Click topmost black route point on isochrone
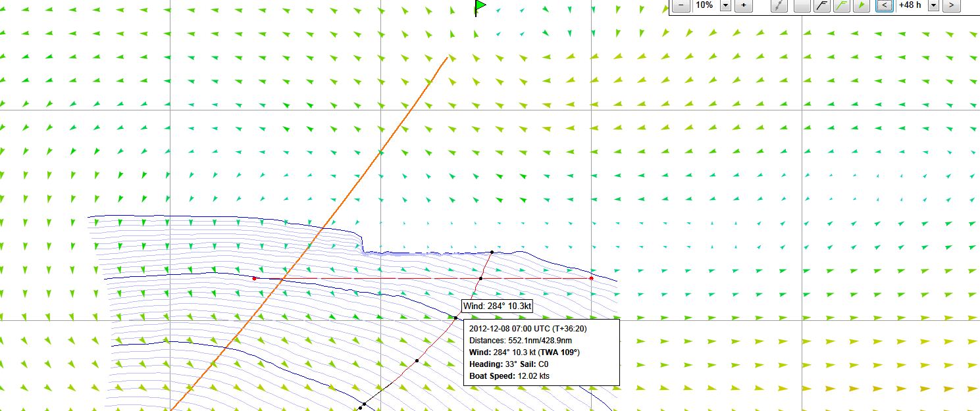The height and width of the screenshot is (411, 980). pos(492,252)
